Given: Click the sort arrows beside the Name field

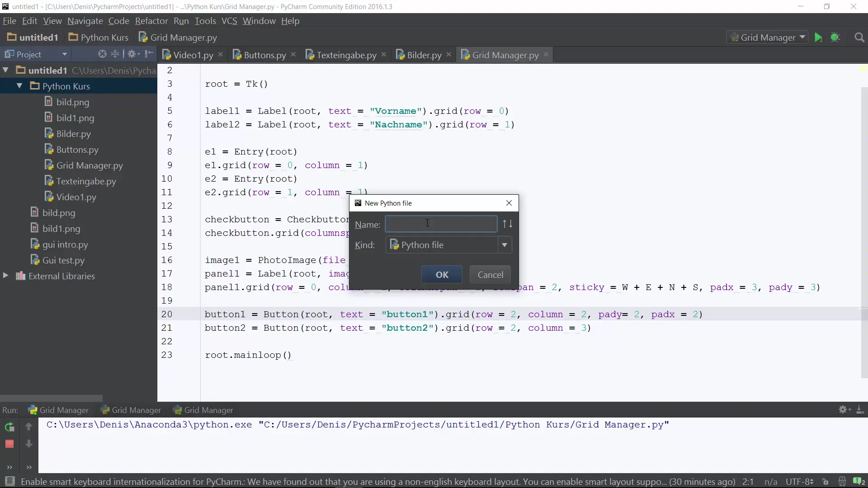Looking at the screenshot, I should click(507, 224).
